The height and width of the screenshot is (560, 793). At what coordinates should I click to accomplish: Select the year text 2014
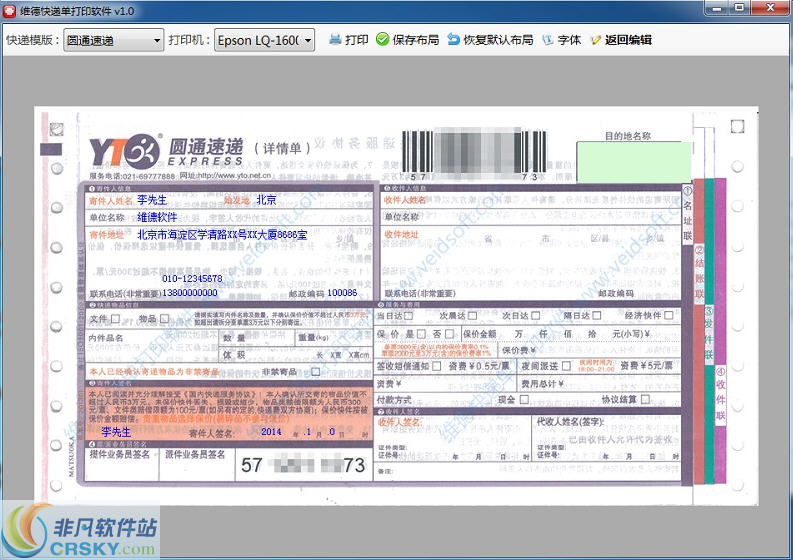point(272,432)
